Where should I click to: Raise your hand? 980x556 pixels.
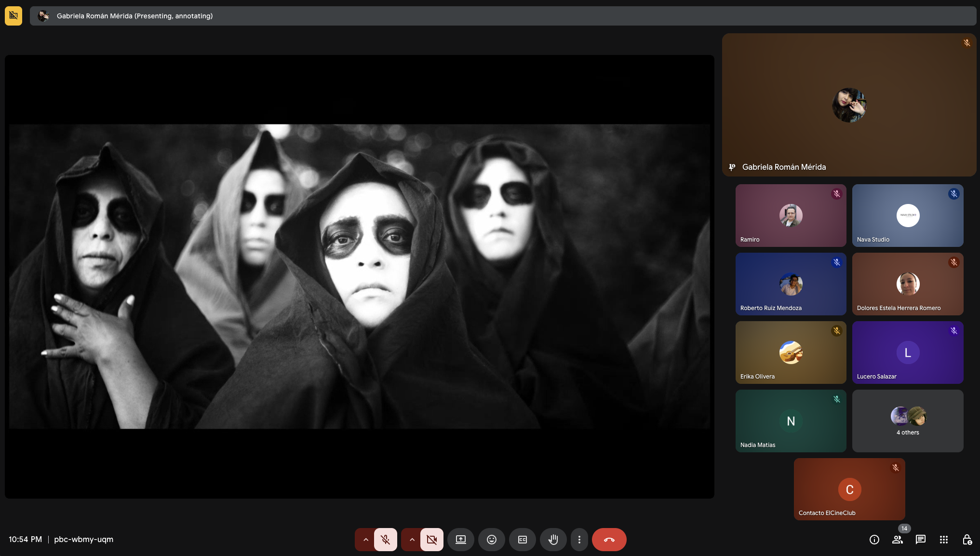553,540
